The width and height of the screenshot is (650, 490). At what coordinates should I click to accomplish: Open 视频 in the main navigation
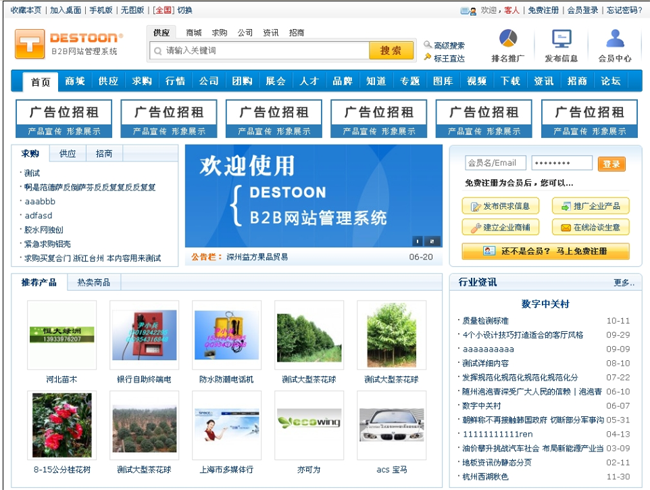click(x=477, y=81)
